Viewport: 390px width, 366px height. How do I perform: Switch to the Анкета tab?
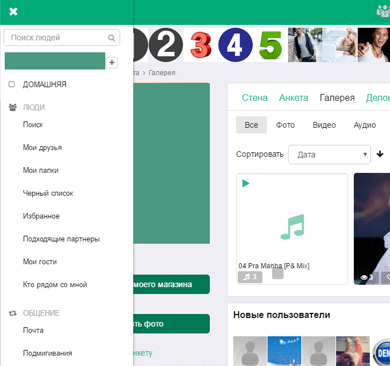coord(293,98)
